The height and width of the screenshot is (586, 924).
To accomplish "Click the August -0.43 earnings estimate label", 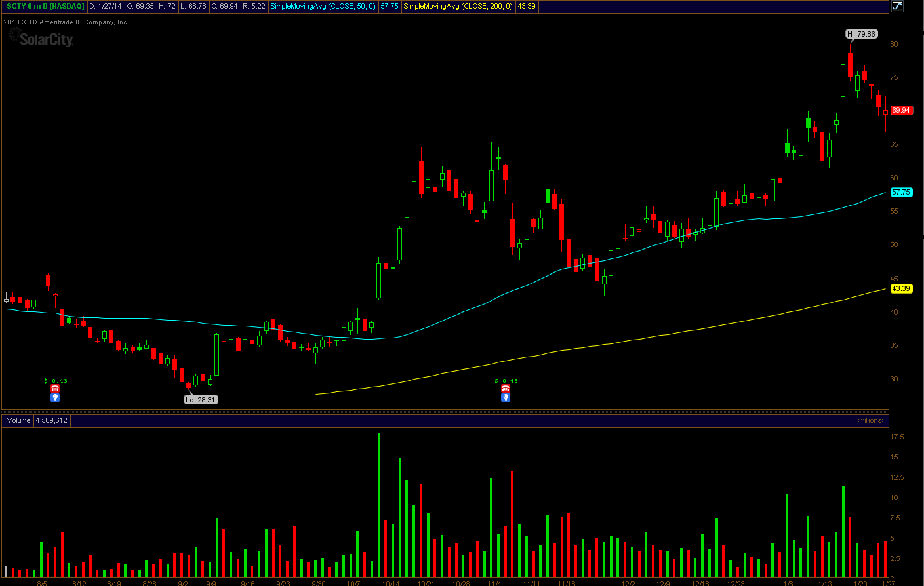I will [56, 381].
